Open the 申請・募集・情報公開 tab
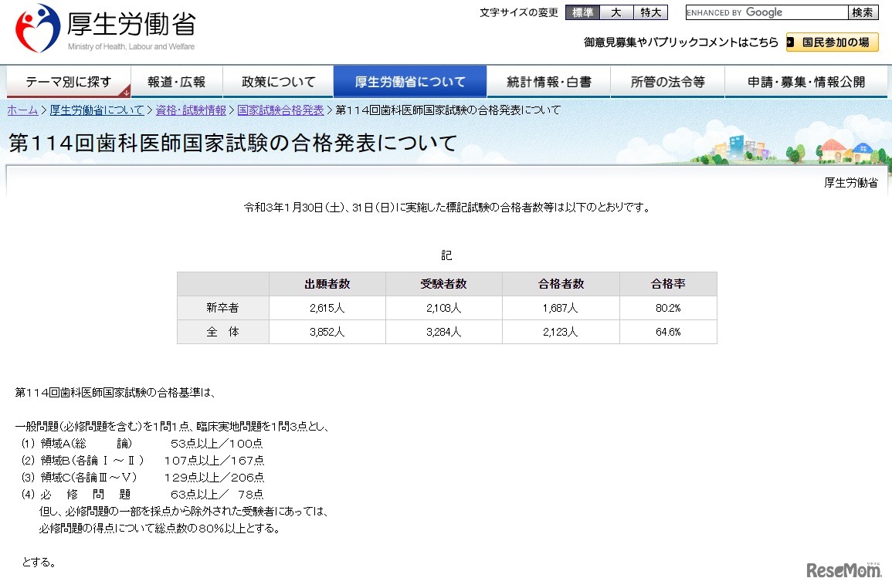 coord(806,82)
